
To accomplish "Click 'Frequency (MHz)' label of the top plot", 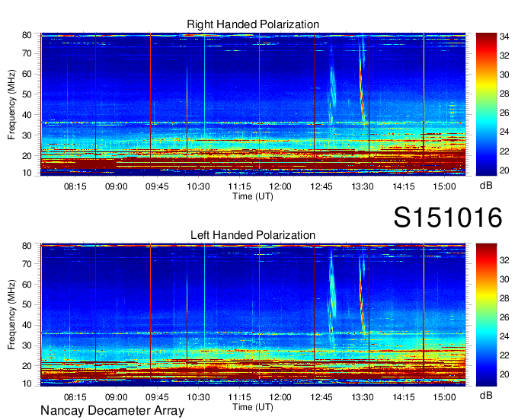I will coord(11,104).
